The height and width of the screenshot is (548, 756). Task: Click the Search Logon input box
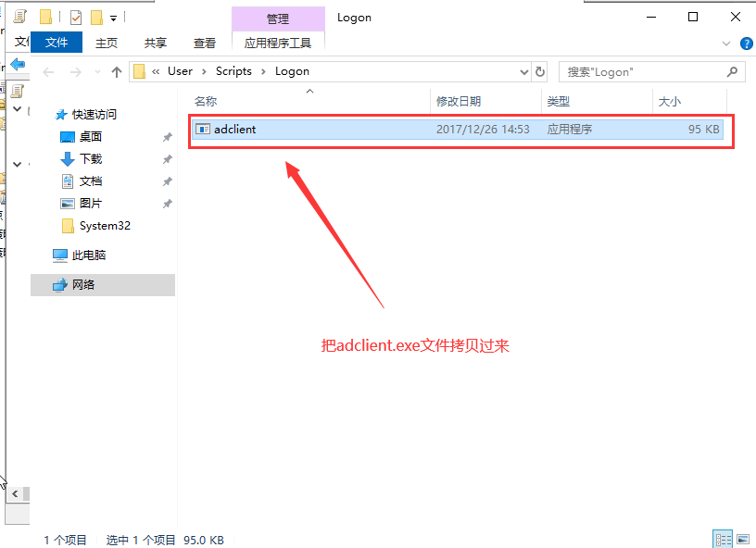[639, 71]
